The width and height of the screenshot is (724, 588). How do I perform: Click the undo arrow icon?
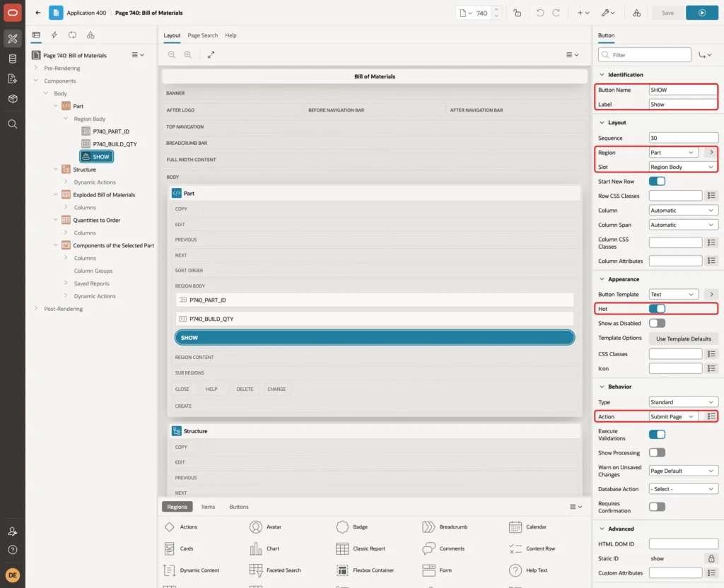539,13
